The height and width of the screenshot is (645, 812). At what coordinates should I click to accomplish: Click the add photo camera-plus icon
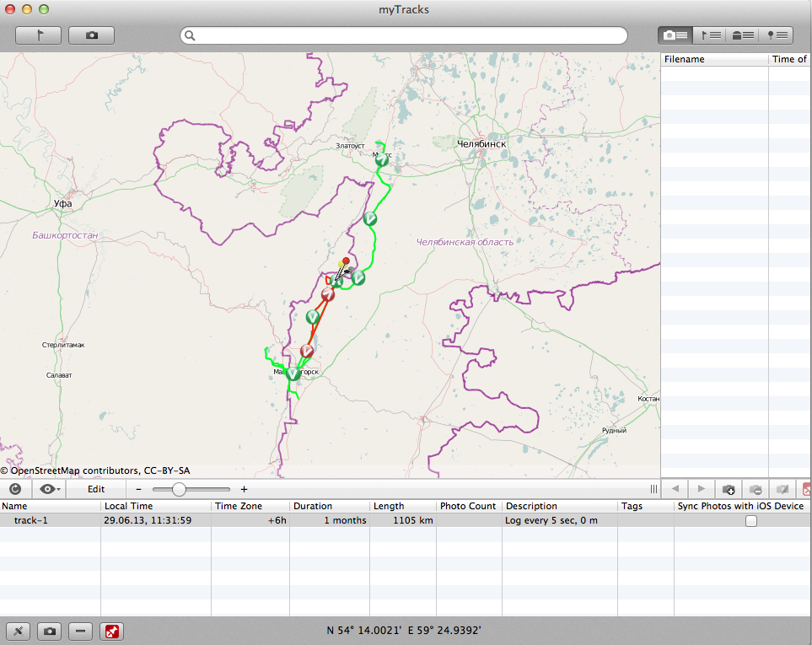click(x=729, y=489)
